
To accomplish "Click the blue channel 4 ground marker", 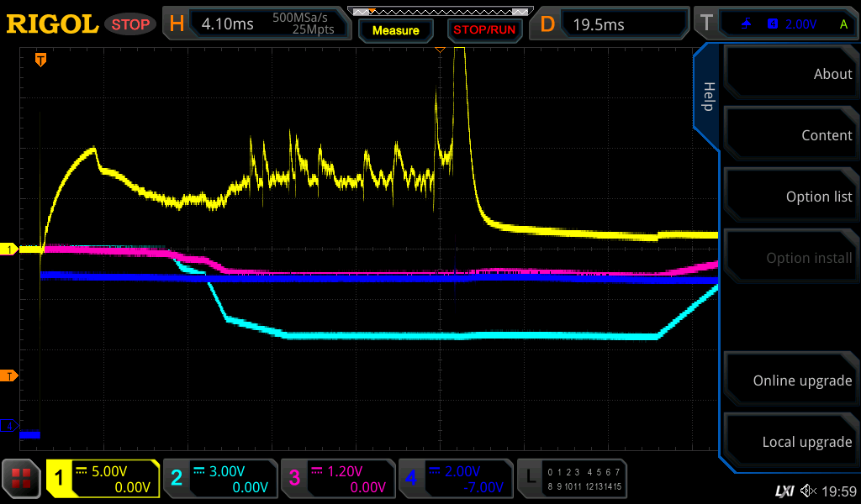I will (10, 427).
